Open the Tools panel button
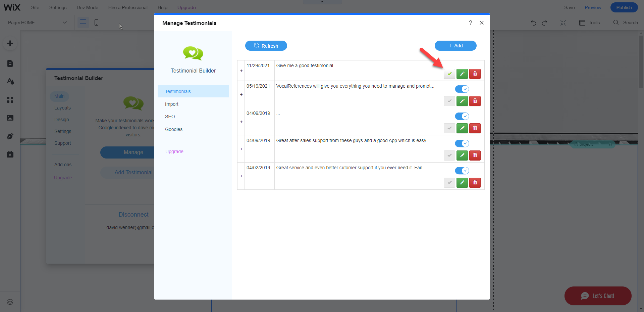The image size is (644, 312). pyautogui.click(x=589, y=23)
